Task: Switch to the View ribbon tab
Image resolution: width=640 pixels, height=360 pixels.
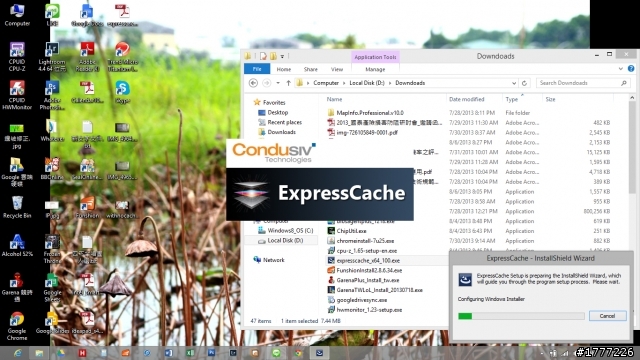Action: (x=337, y=69)
